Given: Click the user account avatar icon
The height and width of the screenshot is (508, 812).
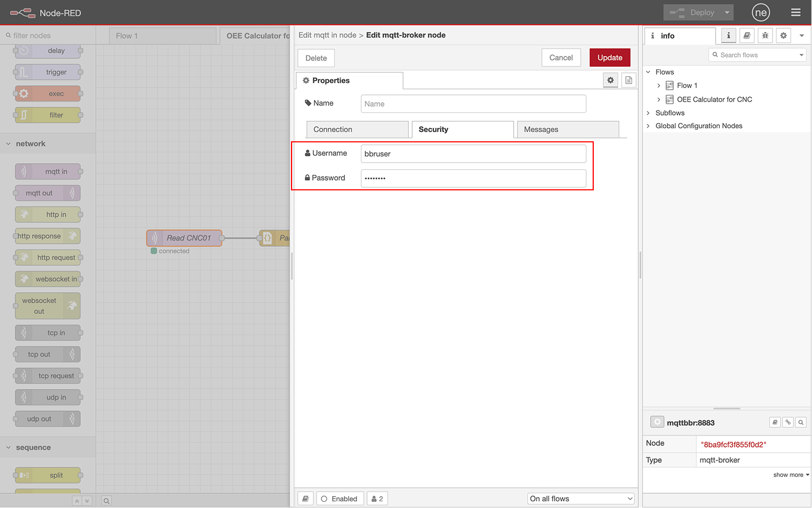Looking at the screenshot, I should (761, 12).
